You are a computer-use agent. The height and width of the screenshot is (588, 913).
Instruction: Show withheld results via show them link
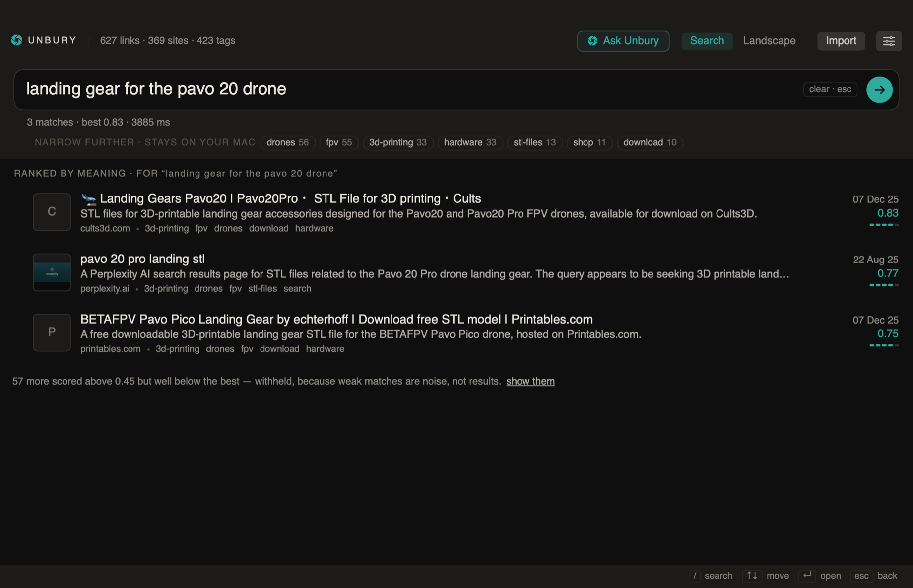pos(530,381)
